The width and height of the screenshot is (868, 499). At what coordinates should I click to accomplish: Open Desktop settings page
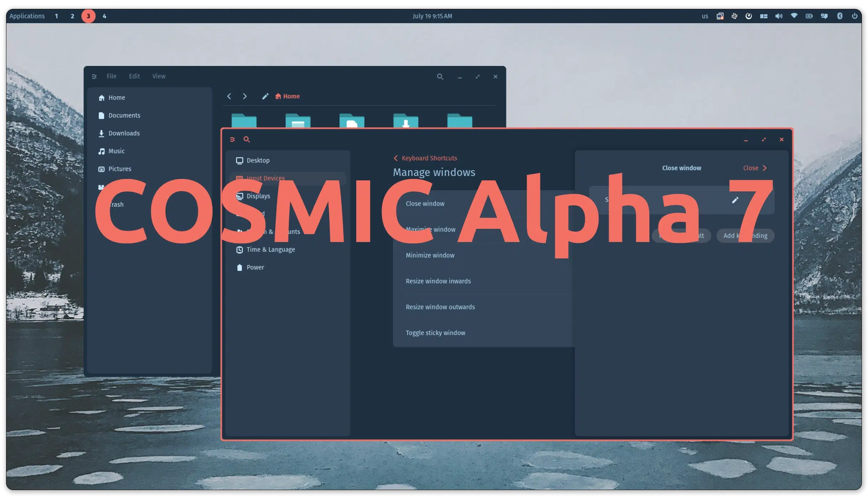coord(287,160)
